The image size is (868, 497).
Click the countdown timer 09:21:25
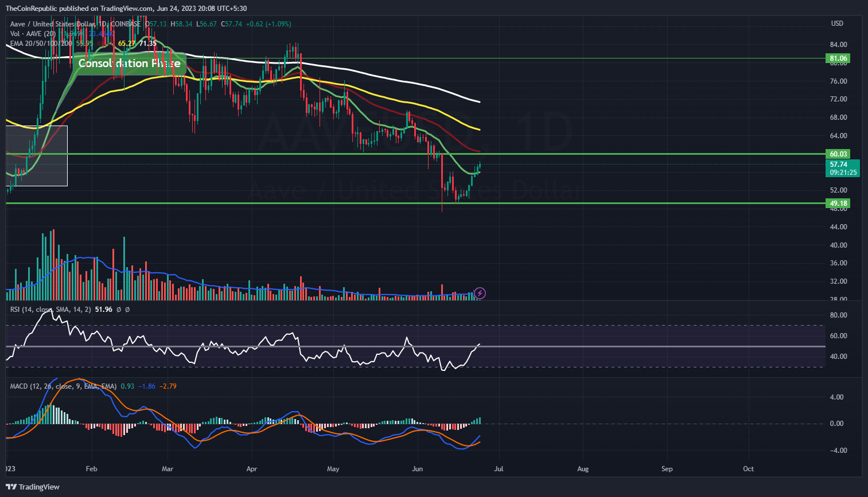click(x=843, y=173)
